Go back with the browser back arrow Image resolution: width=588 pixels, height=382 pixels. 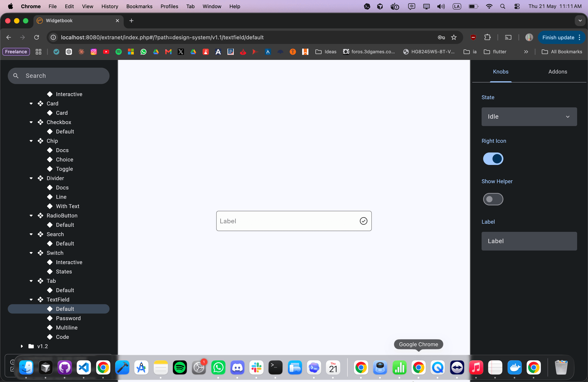(9, 37)
